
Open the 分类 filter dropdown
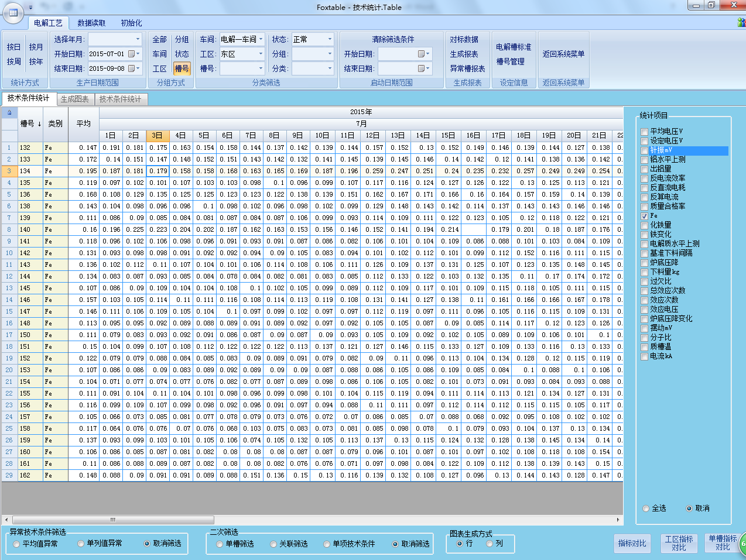pyautogui.click(x=330, y=68)
